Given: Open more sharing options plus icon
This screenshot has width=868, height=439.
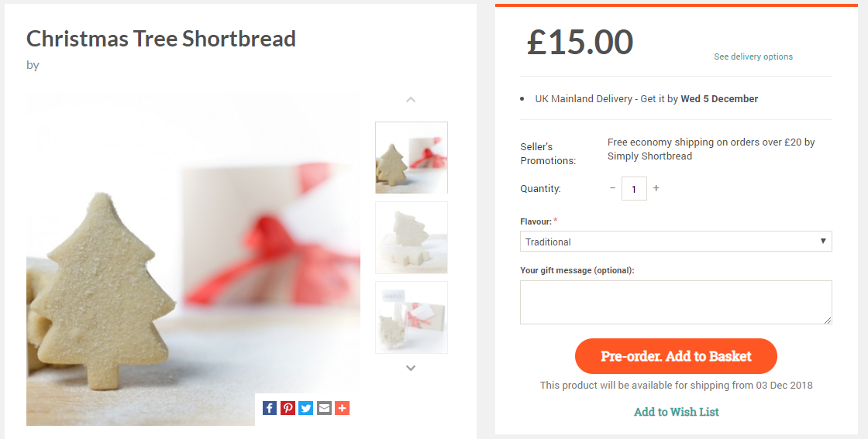Looking at the screenshot, I should tap(342, 408).
